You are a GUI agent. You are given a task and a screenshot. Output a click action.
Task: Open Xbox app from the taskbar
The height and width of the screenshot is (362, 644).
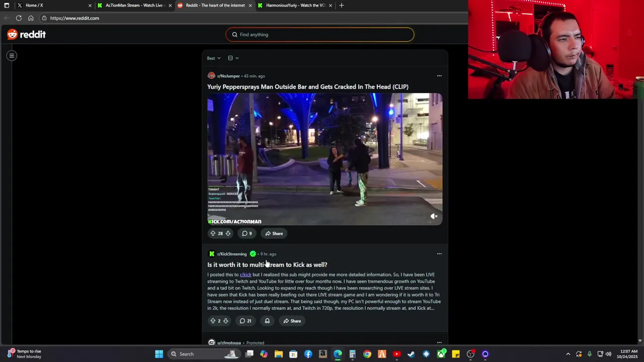point(441,354)
